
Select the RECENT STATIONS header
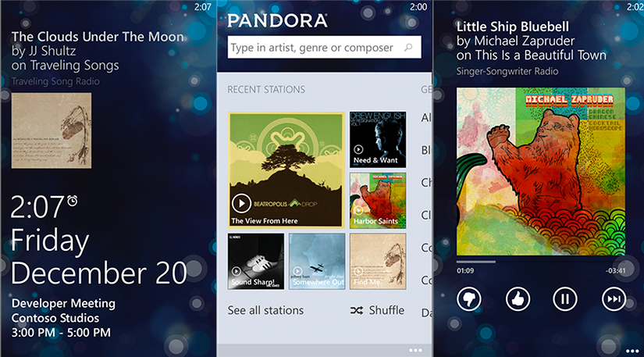click(x=266, y=90)
